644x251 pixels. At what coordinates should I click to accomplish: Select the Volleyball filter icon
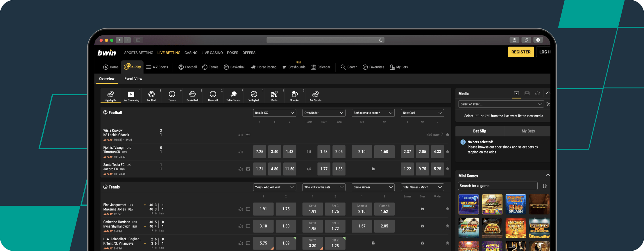pos(254,96)
